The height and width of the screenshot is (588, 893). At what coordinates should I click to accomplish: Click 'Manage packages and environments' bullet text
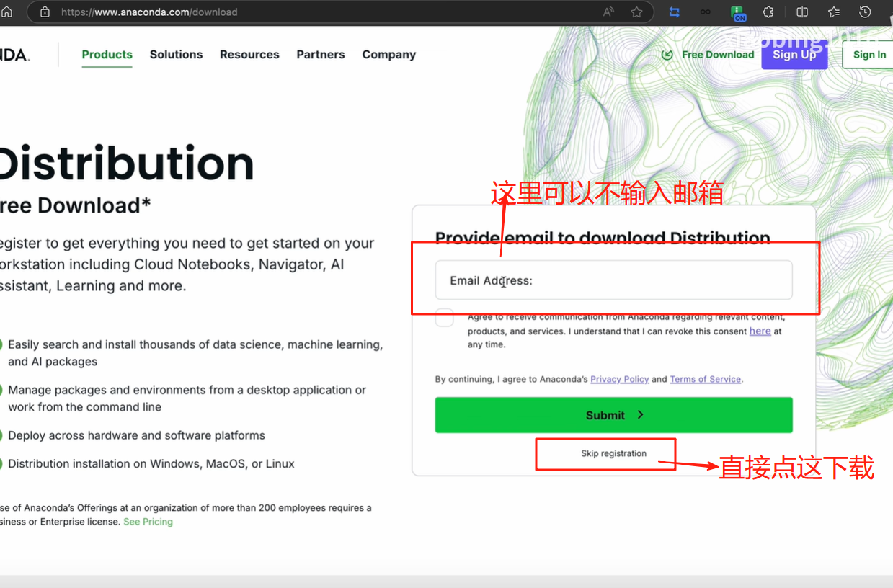(187, 398)
